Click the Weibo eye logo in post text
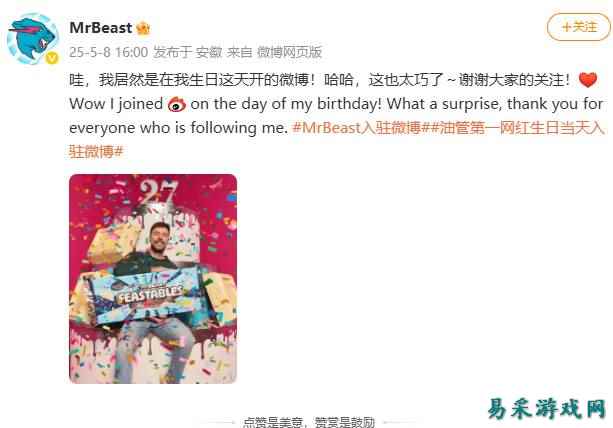613x428 pixels. pyautogui.click(x=177, y=104)
